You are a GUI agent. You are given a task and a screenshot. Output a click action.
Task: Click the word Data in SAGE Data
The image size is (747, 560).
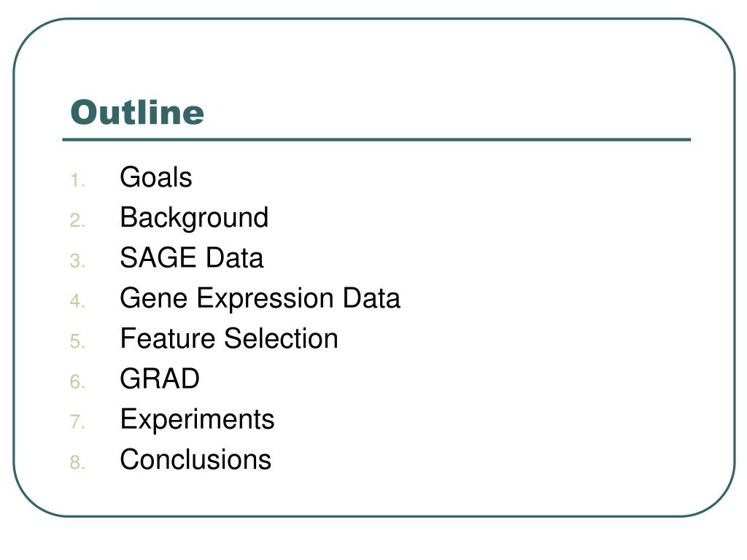234,257
